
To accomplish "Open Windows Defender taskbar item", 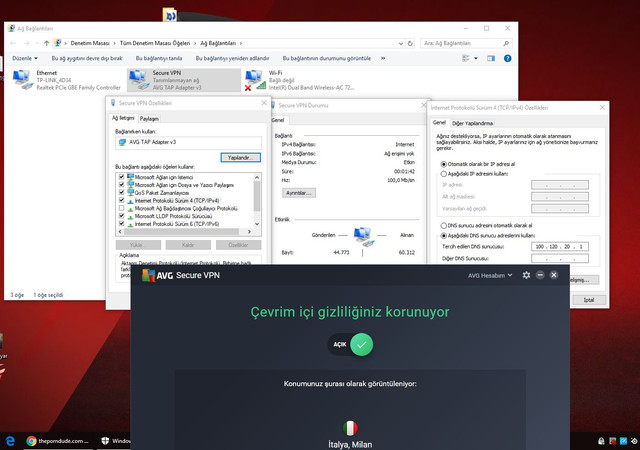I will click(x=115, y=441).
